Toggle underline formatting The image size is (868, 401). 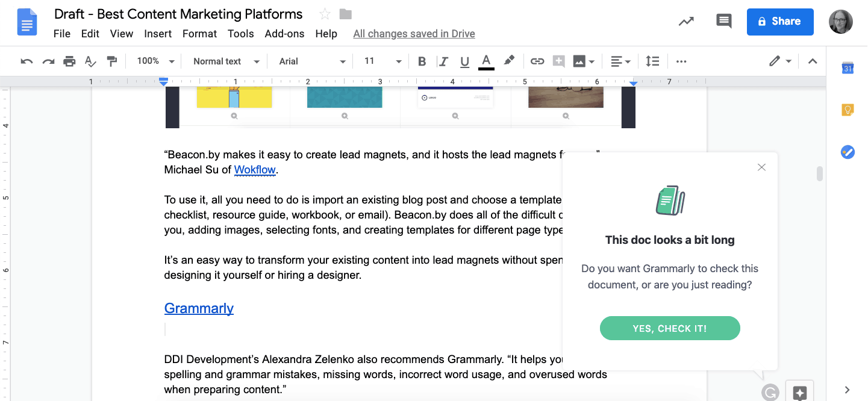(x=464, y=61)
